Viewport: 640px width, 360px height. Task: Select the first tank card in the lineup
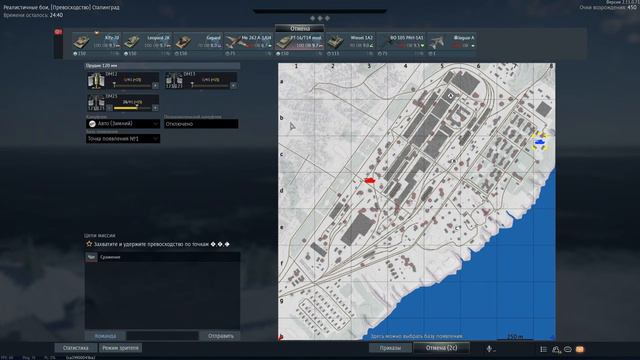[x=97, y=44]
